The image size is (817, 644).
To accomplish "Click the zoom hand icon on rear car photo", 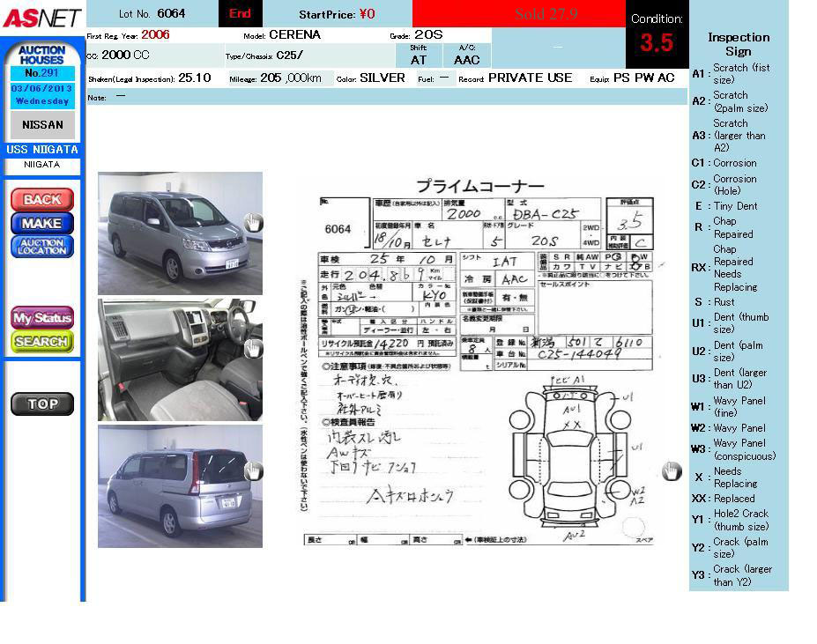I will tap(253, 472).
